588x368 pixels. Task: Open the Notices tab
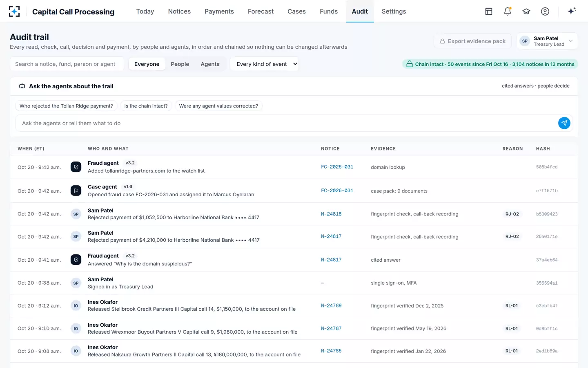[179, 11]
